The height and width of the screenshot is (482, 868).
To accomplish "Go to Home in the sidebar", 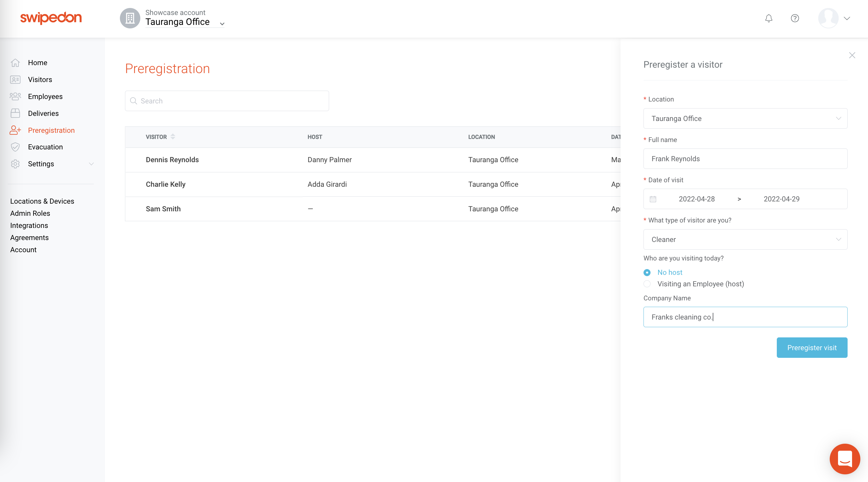I will click(x=37, y=63).
